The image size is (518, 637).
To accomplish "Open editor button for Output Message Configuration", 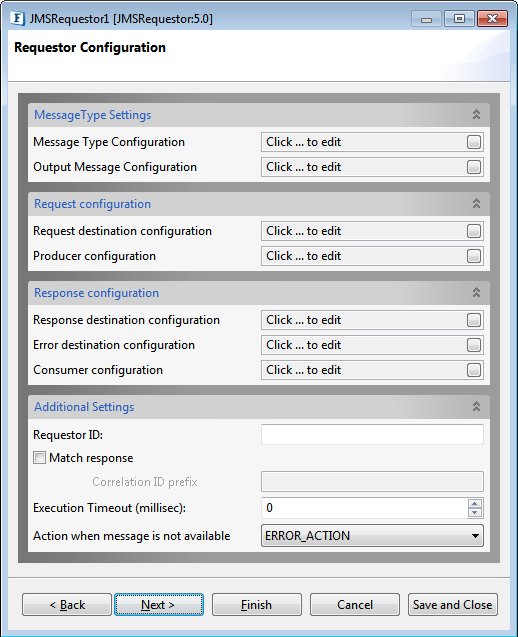I will point(474,167).
